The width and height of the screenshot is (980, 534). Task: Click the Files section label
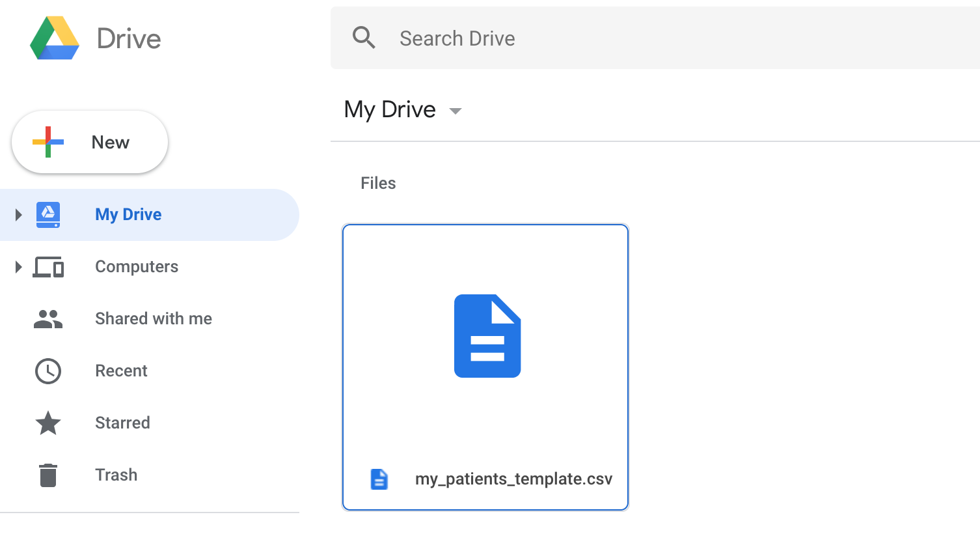tap(378, 183)
